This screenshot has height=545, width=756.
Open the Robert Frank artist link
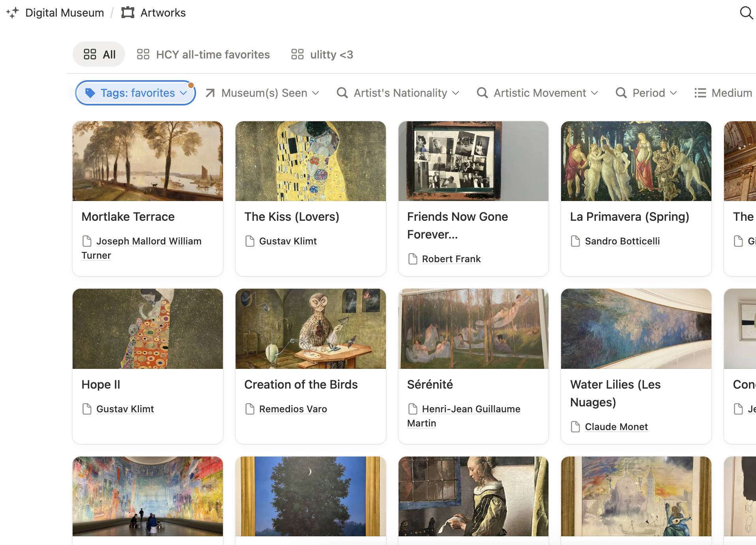click(x=451, y=259)
